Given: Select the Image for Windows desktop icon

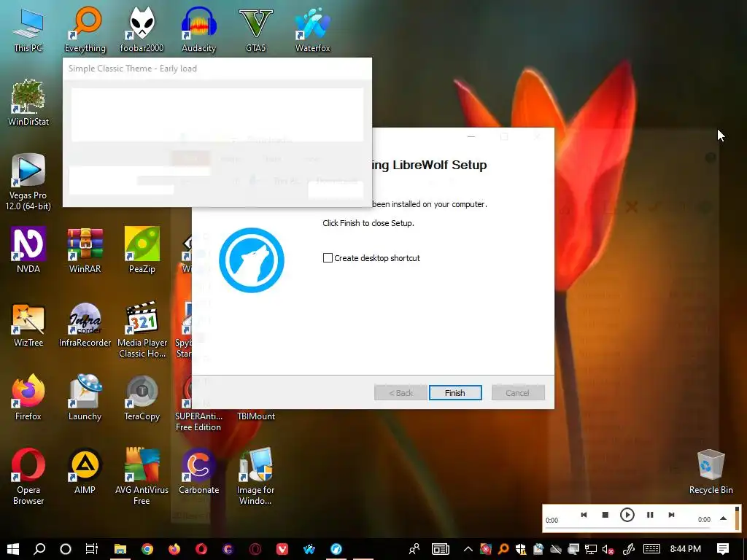Looking at the screenshot, I should click(256, 476).
